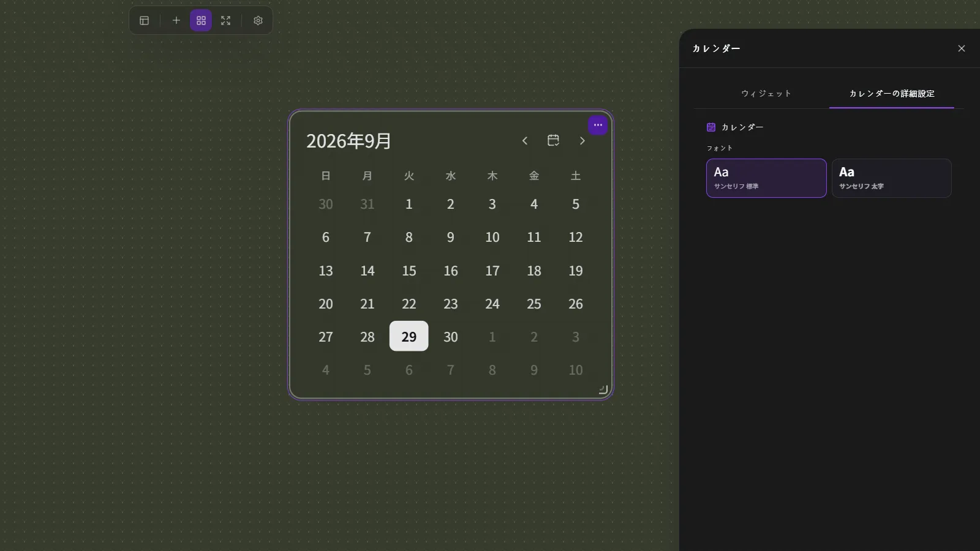
Task: Select date 11 in the calendar
Action: 534,237
